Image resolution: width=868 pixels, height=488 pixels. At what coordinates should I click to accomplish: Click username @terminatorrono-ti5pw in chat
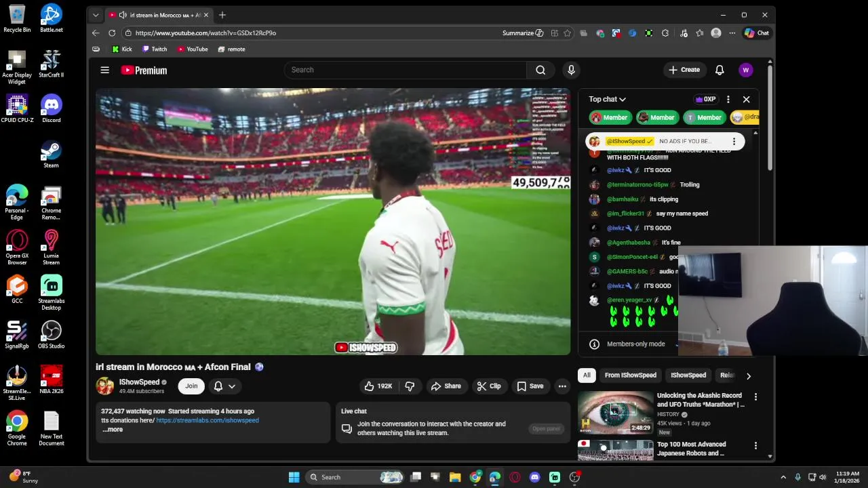click(x=637, y=184)
